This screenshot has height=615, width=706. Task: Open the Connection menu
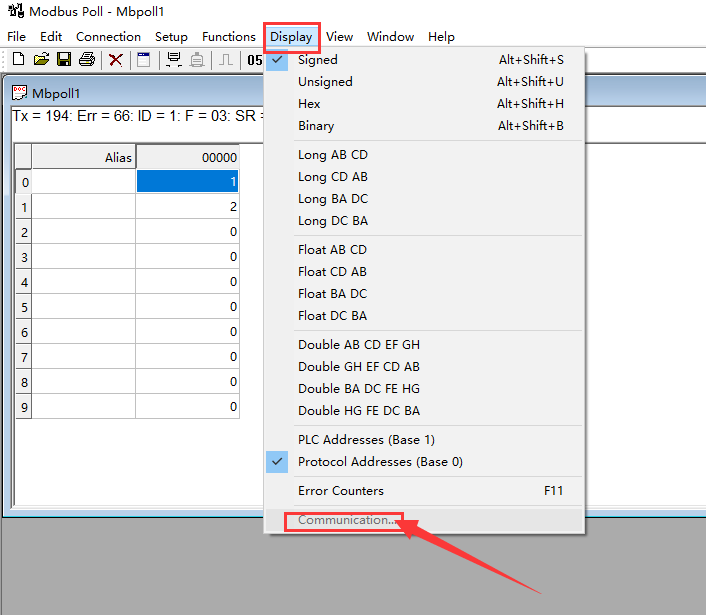(108, 37)
